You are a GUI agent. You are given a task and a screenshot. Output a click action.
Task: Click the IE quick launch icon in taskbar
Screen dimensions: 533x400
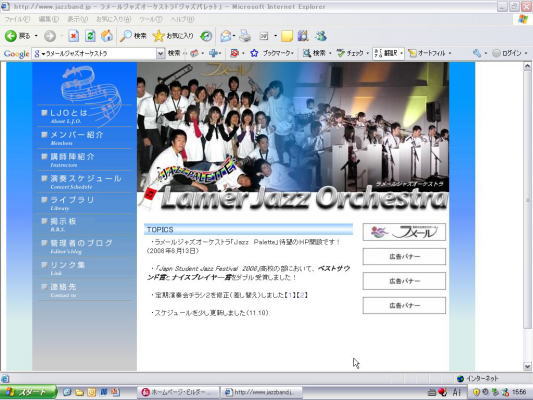pos(67,393)
